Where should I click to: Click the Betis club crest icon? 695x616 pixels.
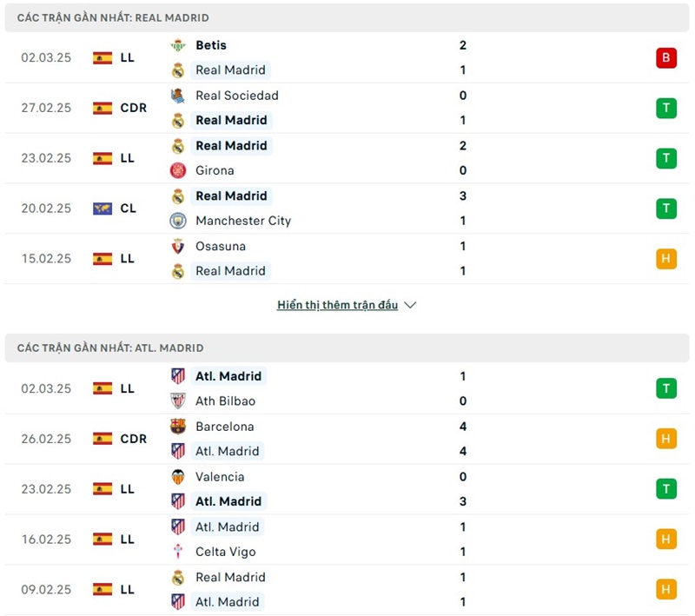[178, 45]
